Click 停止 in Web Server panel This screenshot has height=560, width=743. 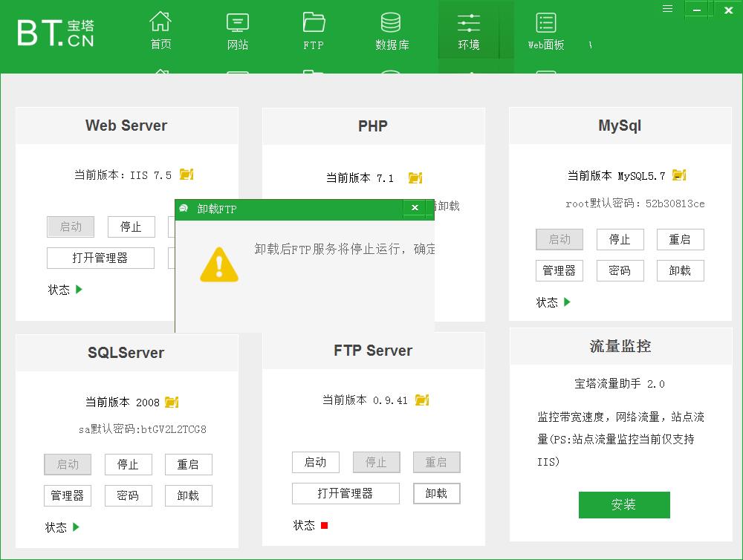(x=132, y=227)
